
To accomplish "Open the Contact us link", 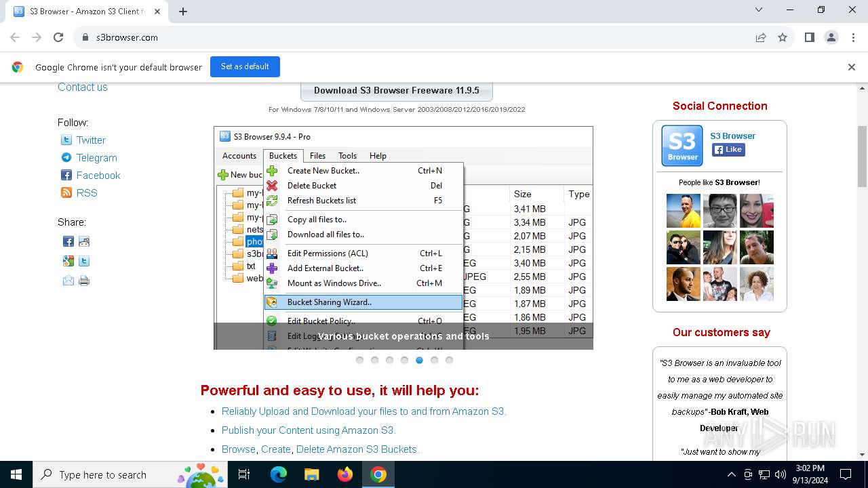I will 83,87.
